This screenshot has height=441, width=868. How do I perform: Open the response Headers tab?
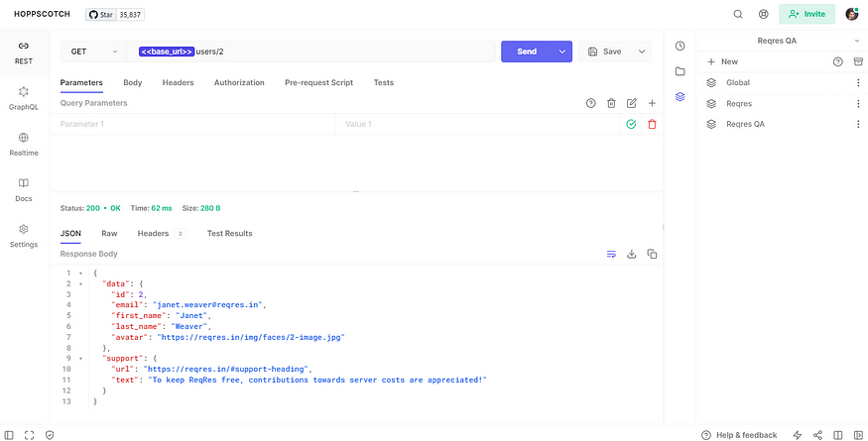pos(161,234)
